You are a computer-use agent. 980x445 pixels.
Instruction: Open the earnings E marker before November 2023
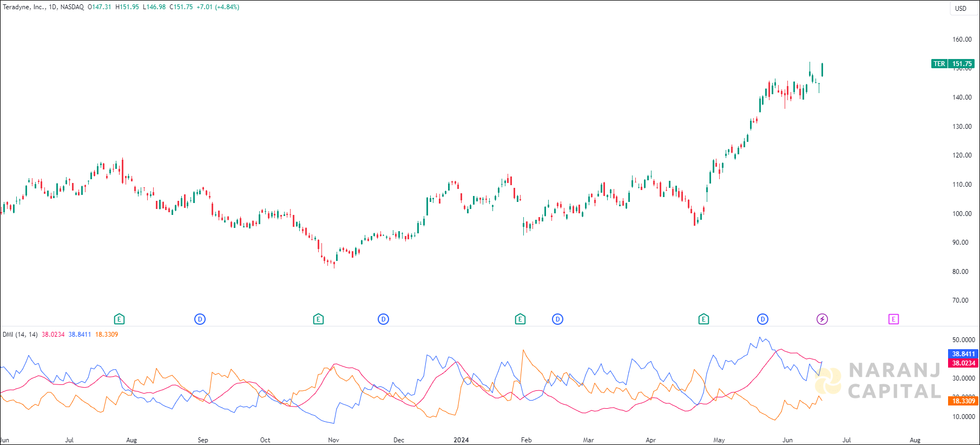click(x=318, y=319)
